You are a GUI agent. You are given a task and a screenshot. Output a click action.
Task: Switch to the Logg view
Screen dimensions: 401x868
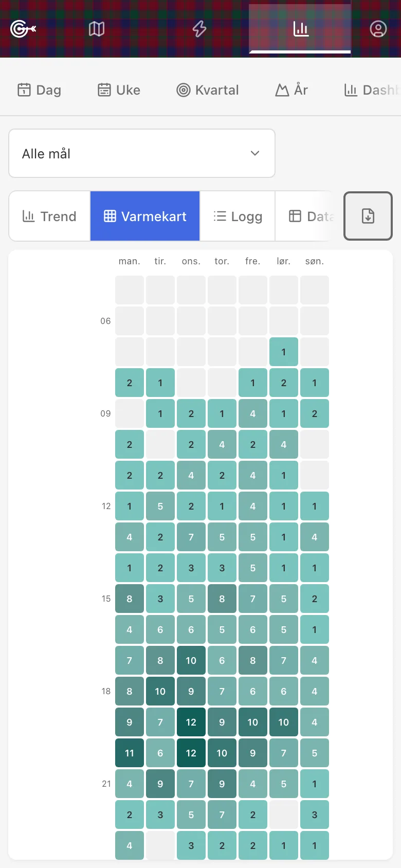pyautogui.click(x=238, y=216)
